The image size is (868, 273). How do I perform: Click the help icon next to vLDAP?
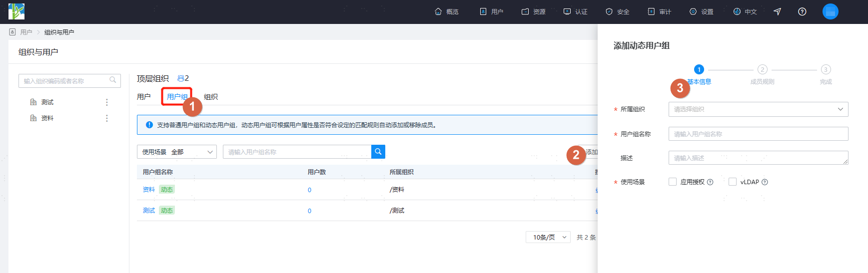tap(765, 182)
